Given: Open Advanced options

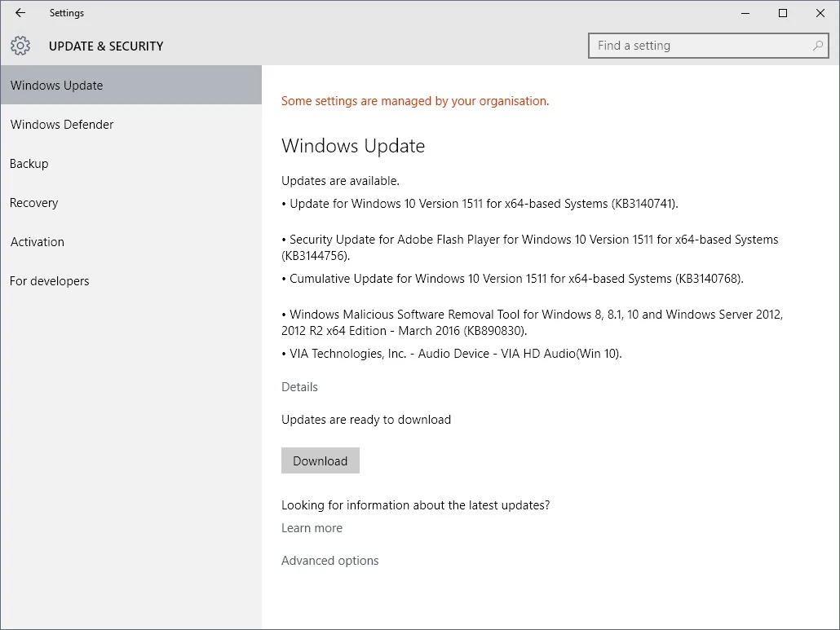Looking at the screenshot, I should [330, 561].
